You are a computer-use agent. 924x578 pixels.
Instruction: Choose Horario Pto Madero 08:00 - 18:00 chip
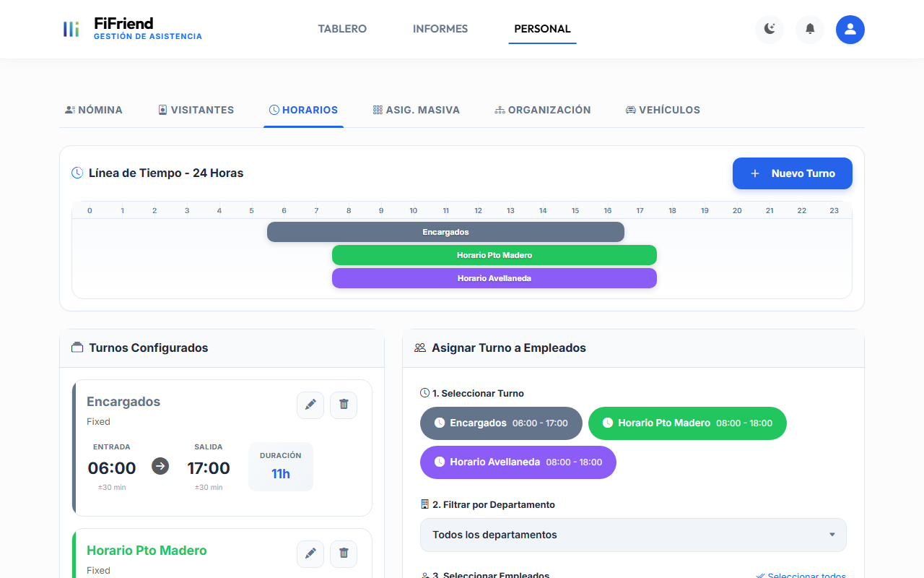pyautogui.click(x=687, y=423)
